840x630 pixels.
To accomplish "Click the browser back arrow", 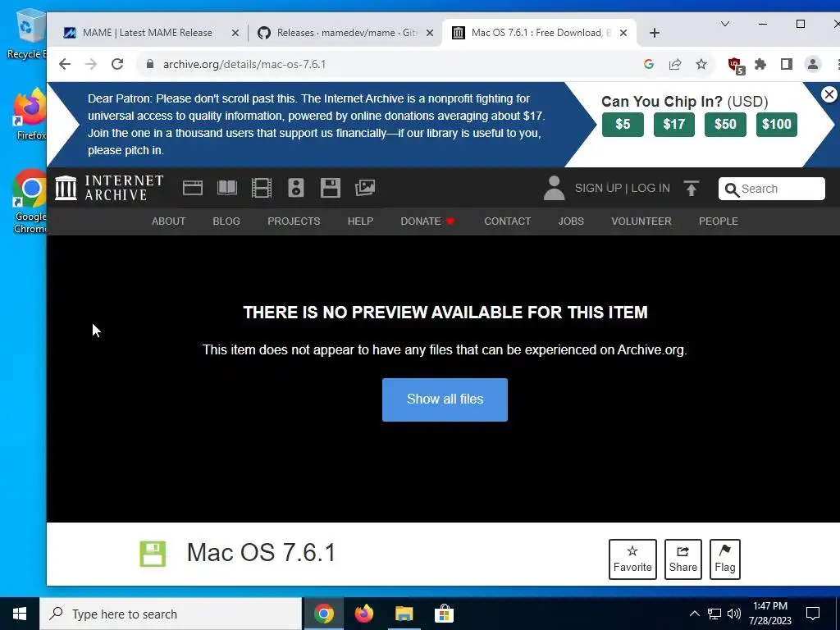I will click(65, 64).
